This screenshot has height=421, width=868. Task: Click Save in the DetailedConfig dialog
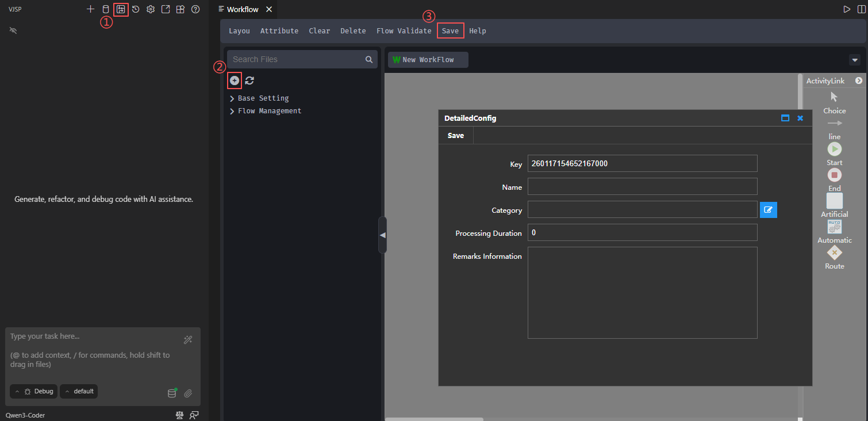455,136
